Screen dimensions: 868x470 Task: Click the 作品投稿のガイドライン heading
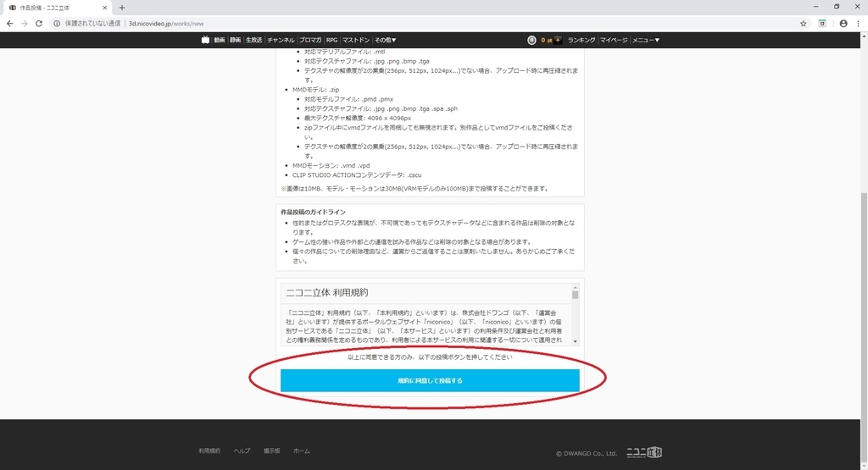pyautogui.click(x=313, y=212)
